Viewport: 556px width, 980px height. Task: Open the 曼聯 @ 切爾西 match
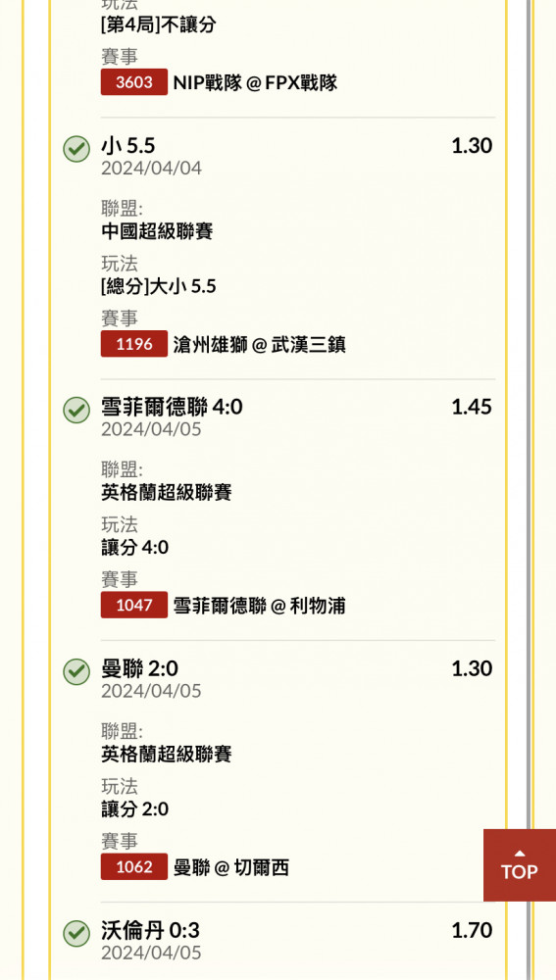231,867
